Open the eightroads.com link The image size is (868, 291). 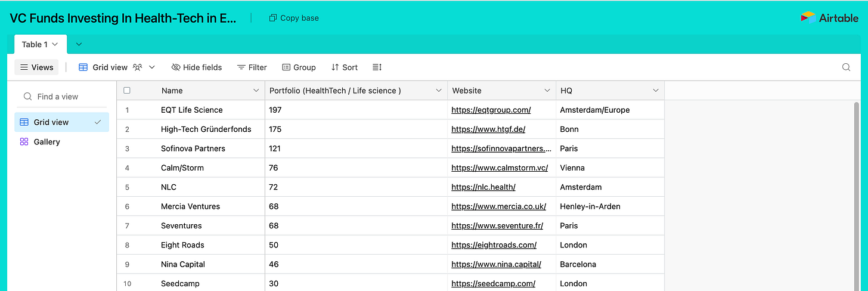494,245
